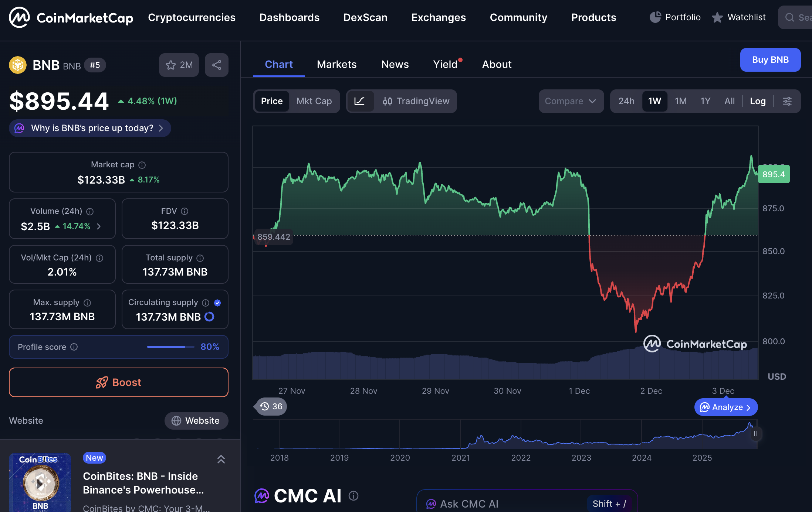This screenshot has width=812, height=512.
Task: Click the history clock badge showing 36
Action: tap(271, 406)
